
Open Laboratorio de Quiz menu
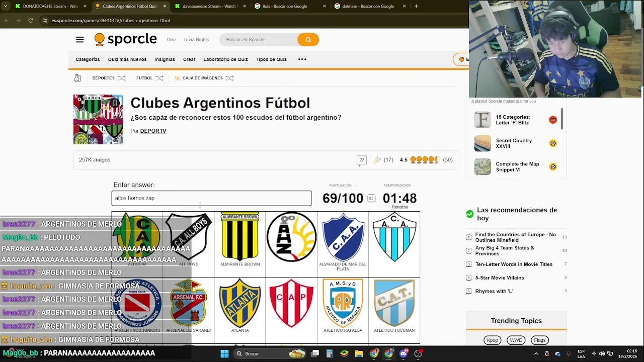click(225, 59)
